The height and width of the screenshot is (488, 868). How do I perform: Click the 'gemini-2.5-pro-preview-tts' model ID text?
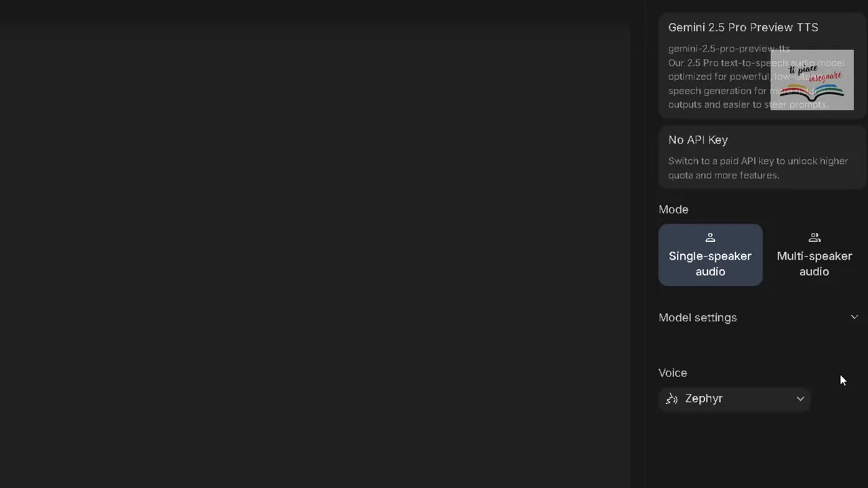pyautogui.click(x=729, y=49)
